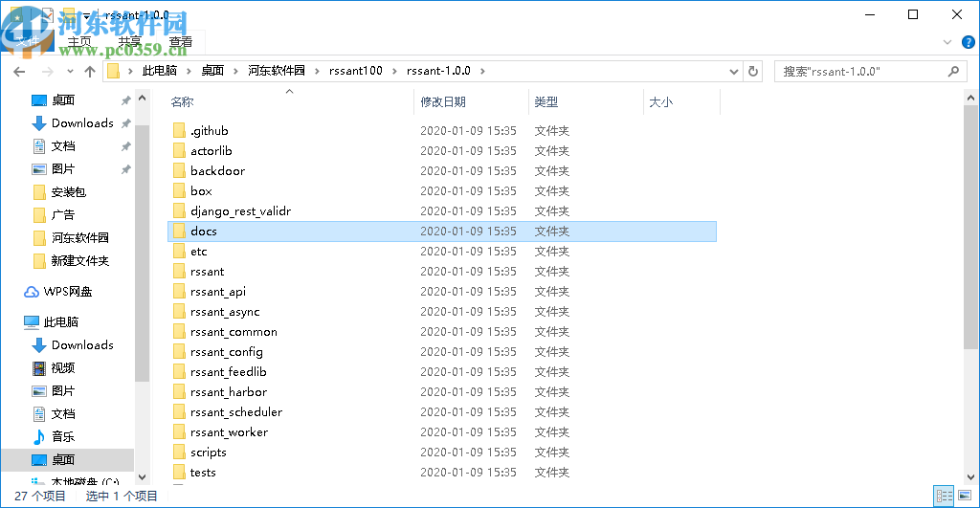
Task: Select the backdoor folder icon
Action: (179, 170)
